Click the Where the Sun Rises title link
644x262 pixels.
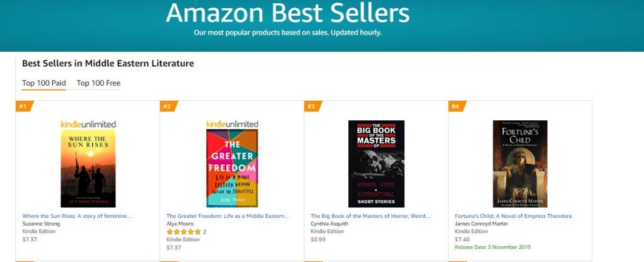77,216
